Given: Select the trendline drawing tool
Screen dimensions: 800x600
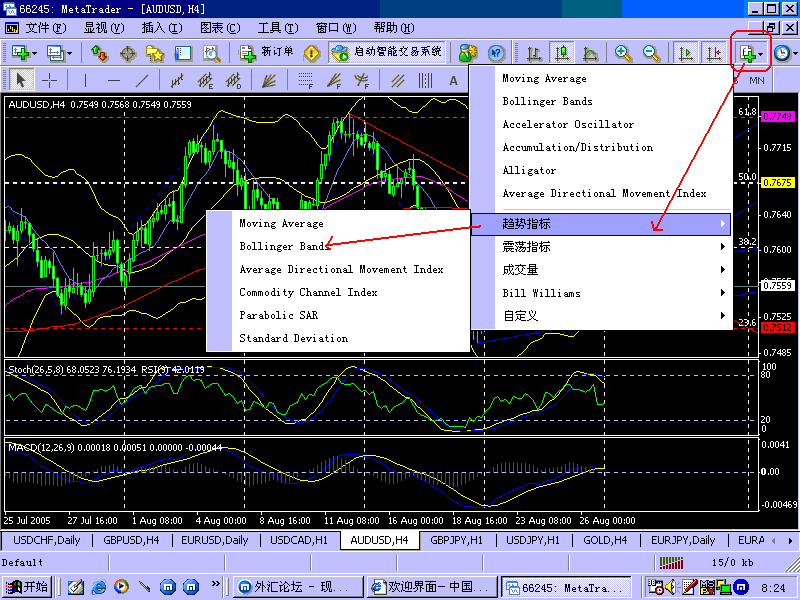Looking at the screenshot, I should pos(143,81).
